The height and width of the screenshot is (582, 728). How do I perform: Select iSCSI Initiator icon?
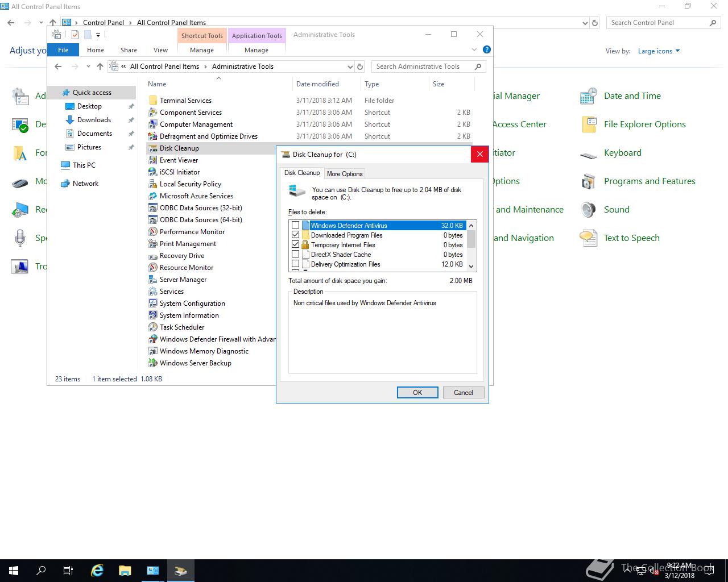point(152,172)
